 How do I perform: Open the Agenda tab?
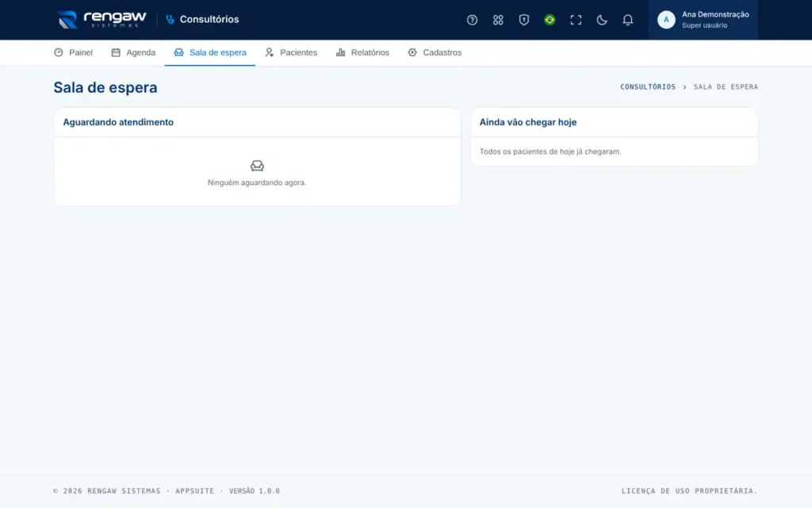coord(133,52)
